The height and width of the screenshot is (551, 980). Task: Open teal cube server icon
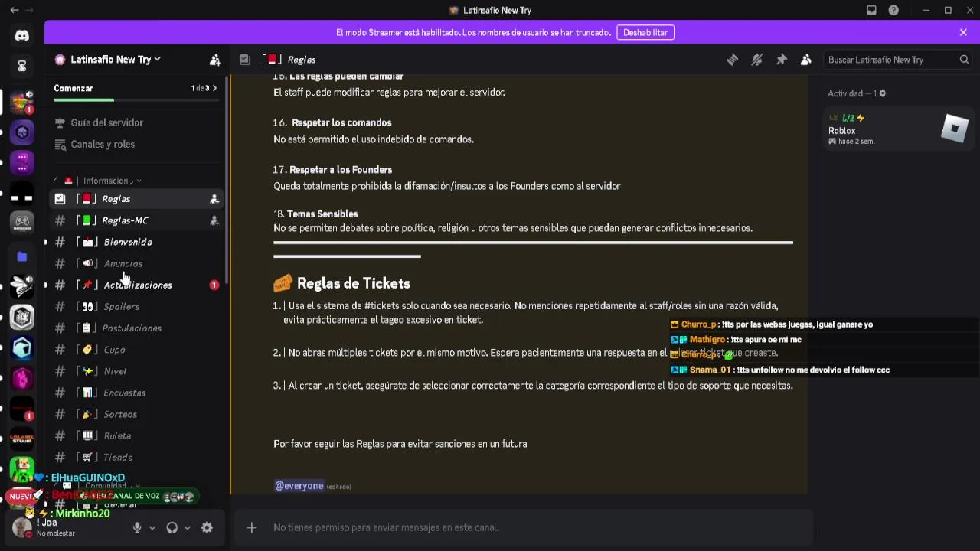(x=22, y=347)
